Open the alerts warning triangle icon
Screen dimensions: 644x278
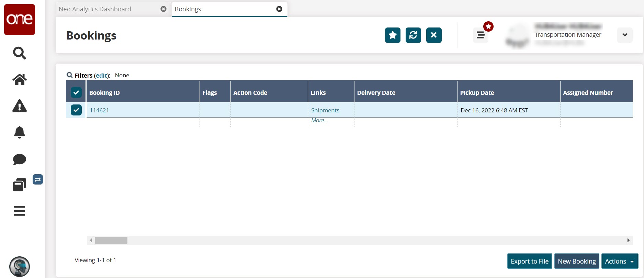coord(19,106)
